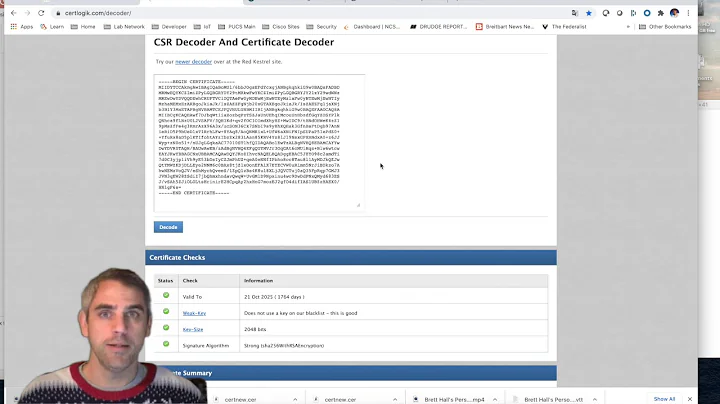Open the FUCS Main bookmark folder

coord(236,27)
